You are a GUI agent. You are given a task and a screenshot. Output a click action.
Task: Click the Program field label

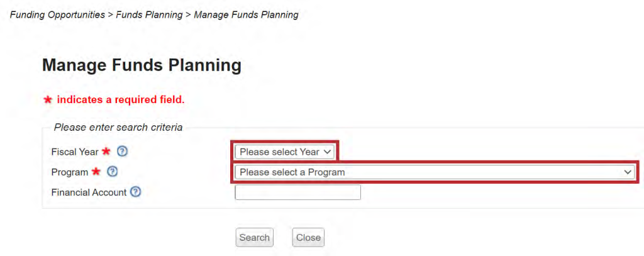point(70,172)
